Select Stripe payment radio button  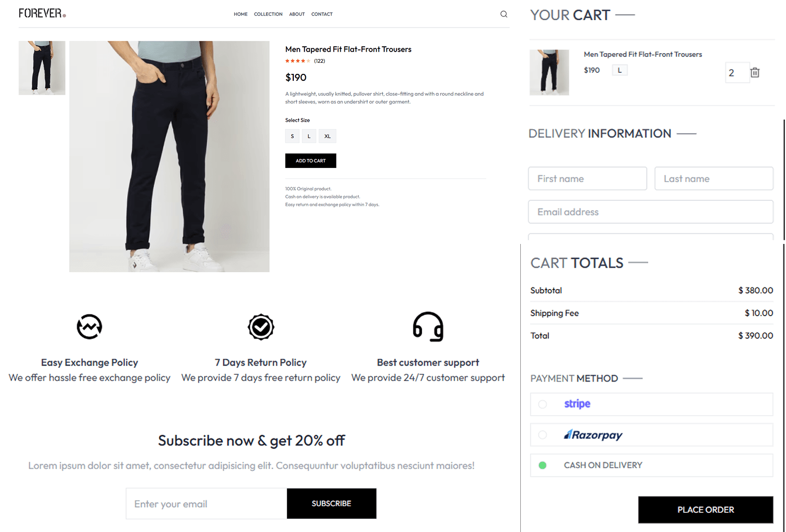coord(543,404)
